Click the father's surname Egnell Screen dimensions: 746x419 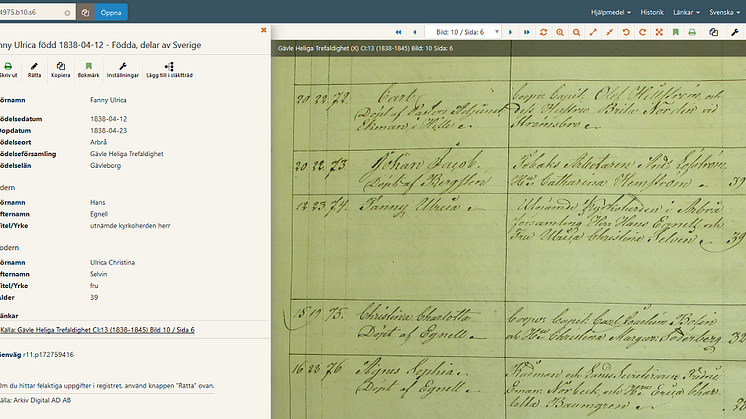[x=99, y=214]
